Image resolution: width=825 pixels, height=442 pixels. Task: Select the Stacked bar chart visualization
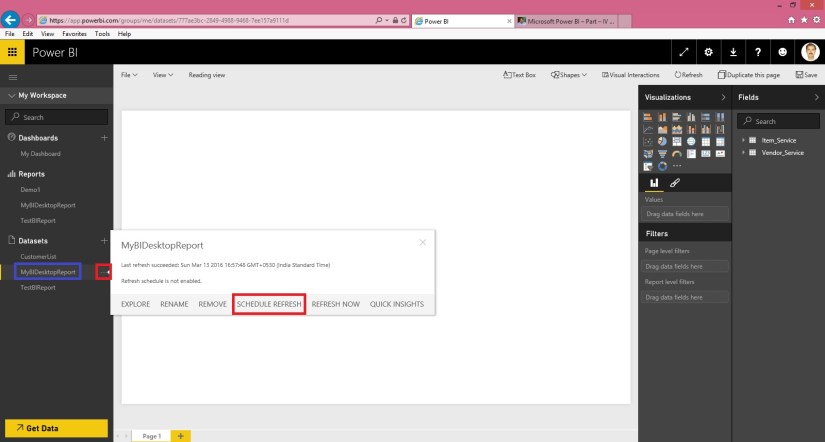(648, 117)
